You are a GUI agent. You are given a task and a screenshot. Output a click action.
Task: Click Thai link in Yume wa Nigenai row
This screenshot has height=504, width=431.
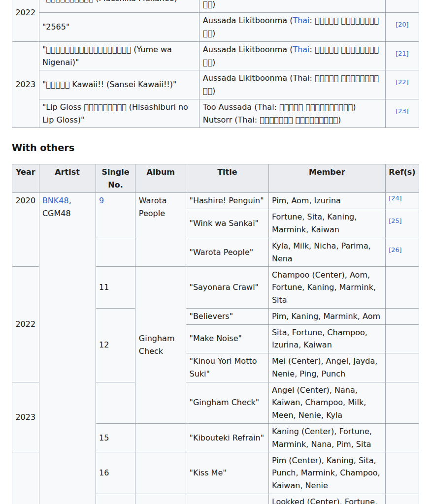click(x=301, y=50)
